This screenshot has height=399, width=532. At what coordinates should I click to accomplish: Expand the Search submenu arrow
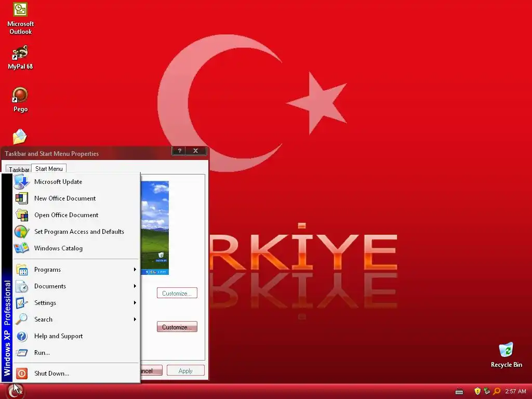[x=135, y=320]
